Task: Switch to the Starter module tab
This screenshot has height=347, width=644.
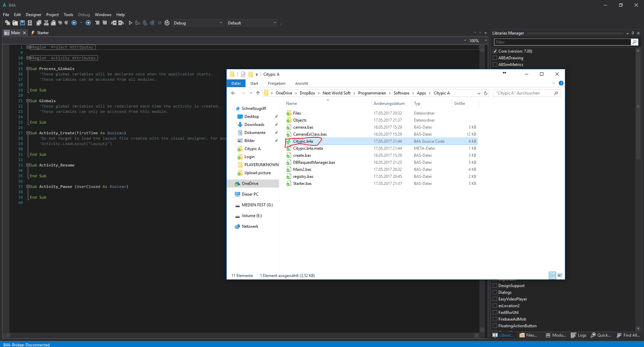Action: point(43,33)
